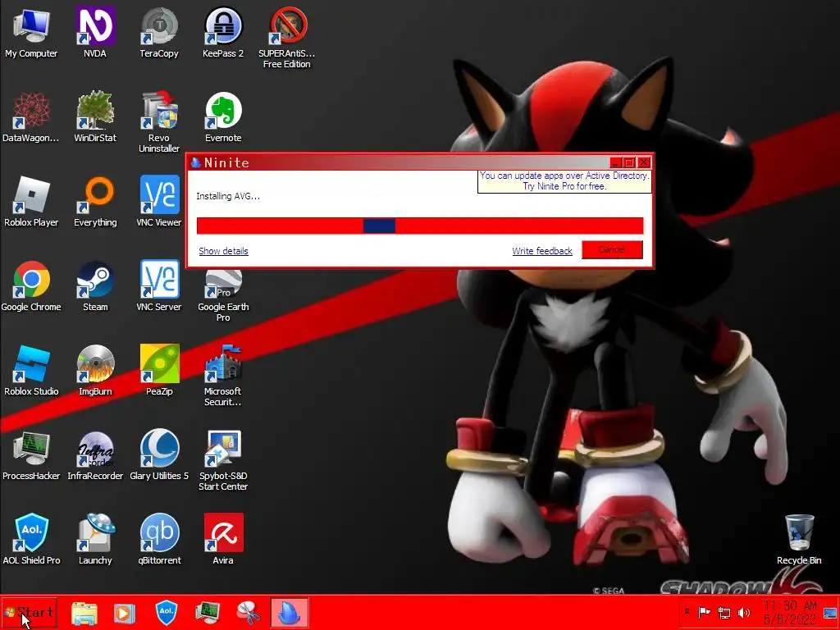Open the network tray icon

tap(724, 612)
